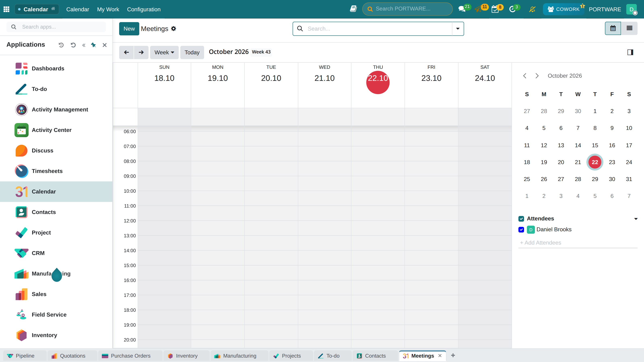Open the Calendar menu in top bar
The image size is (644, 362).
click(77, 9)
